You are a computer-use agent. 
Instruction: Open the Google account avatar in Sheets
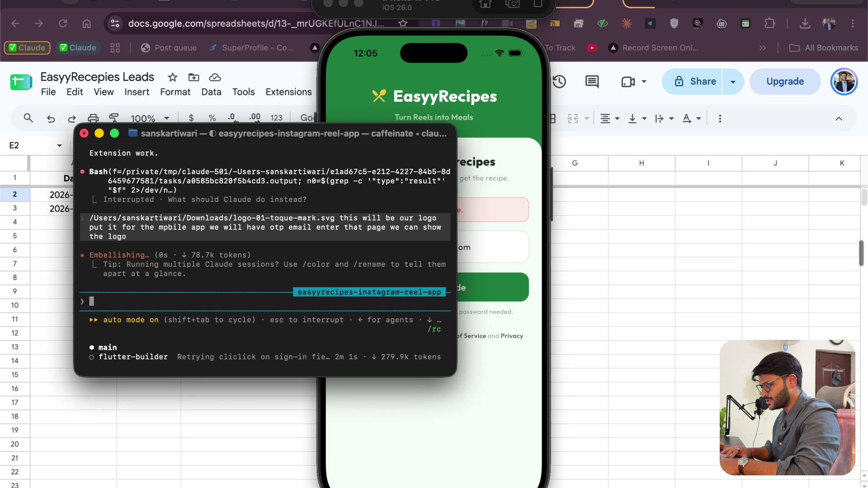[844, 82]
